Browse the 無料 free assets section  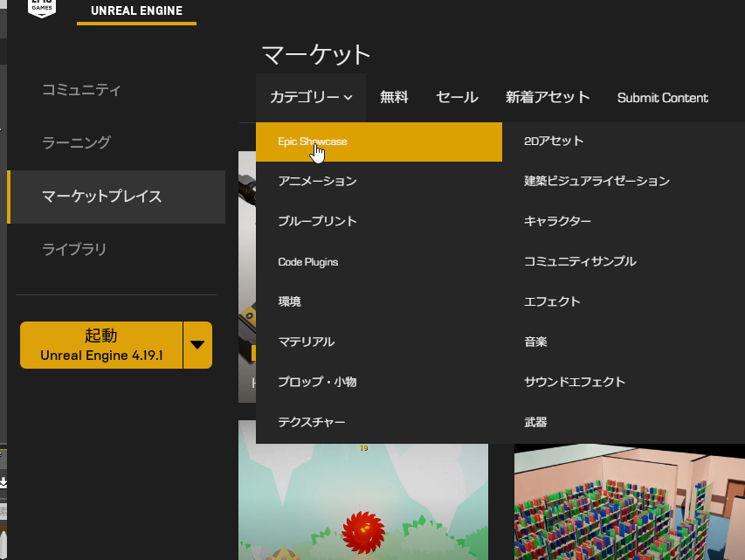[x=394, y=97]
